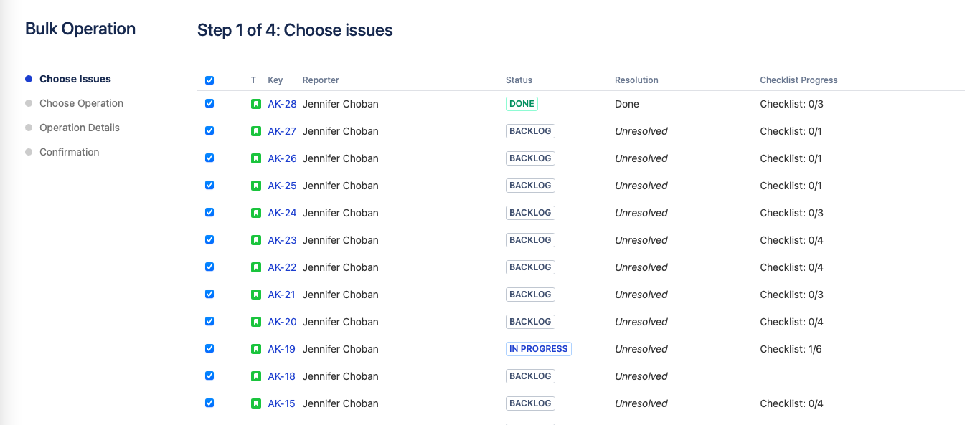Open the Confirmation step in sidebar
This screenshot has height=425, width=980.
coord(70,152)
